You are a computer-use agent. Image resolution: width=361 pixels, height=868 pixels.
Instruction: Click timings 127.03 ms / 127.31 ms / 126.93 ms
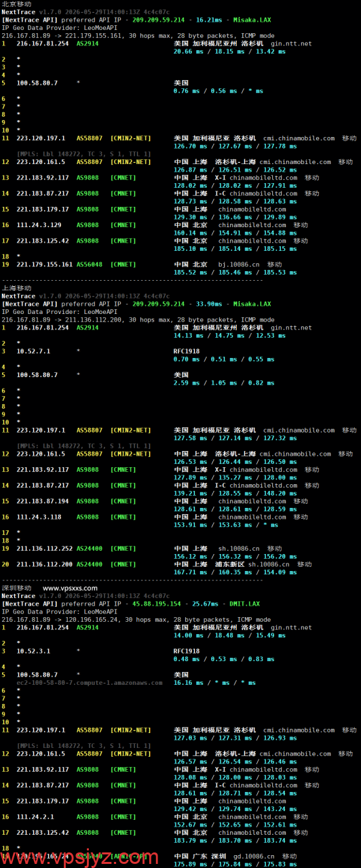coord(235,738)
